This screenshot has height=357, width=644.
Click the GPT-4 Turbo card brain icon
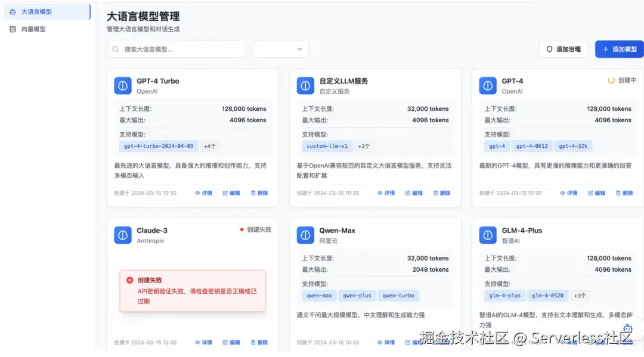click(123, 86)
